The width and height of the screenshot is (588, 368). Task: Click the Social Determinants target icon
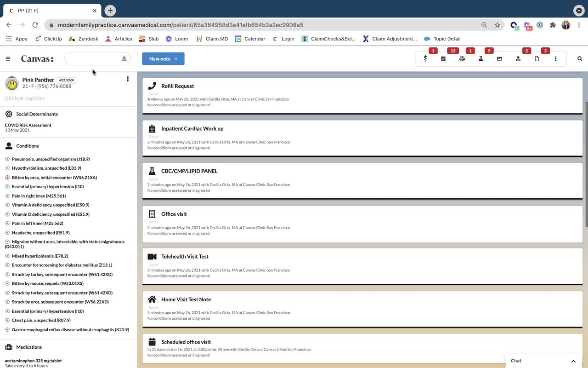(9, 114)
